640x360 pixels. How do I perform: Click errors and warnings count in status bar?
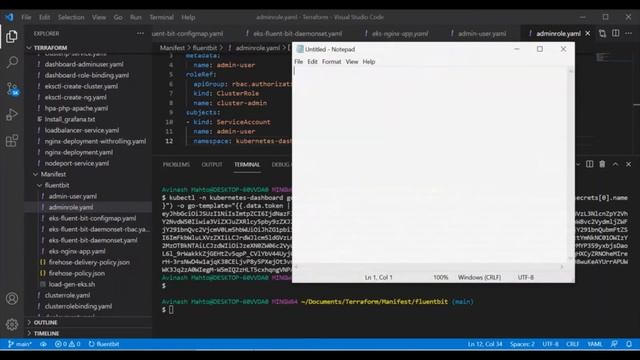(x=68, y=344)
